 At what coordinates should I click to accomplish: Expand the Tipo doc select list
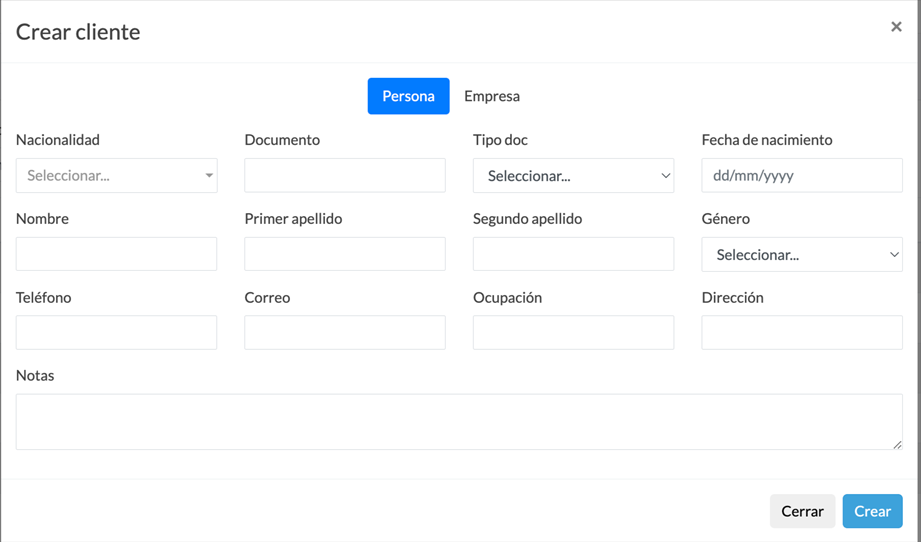[573, 175]
